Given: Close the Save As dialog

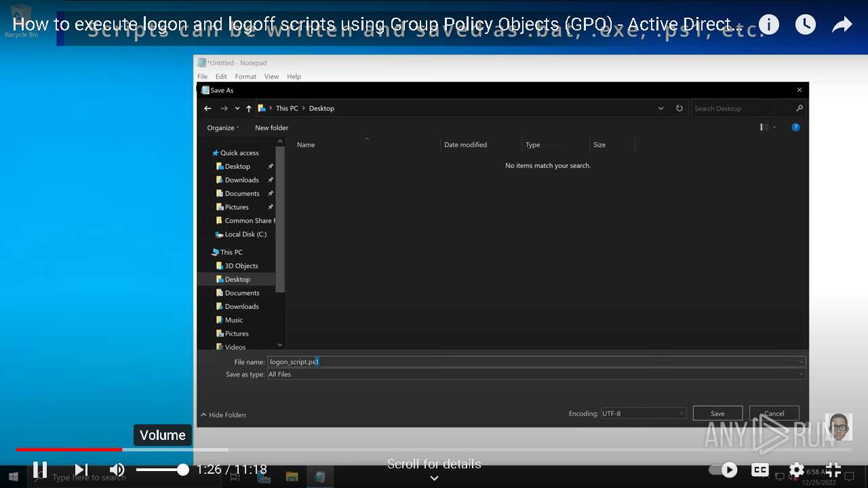Looking at the screenshot, I should tap(800, 90).
